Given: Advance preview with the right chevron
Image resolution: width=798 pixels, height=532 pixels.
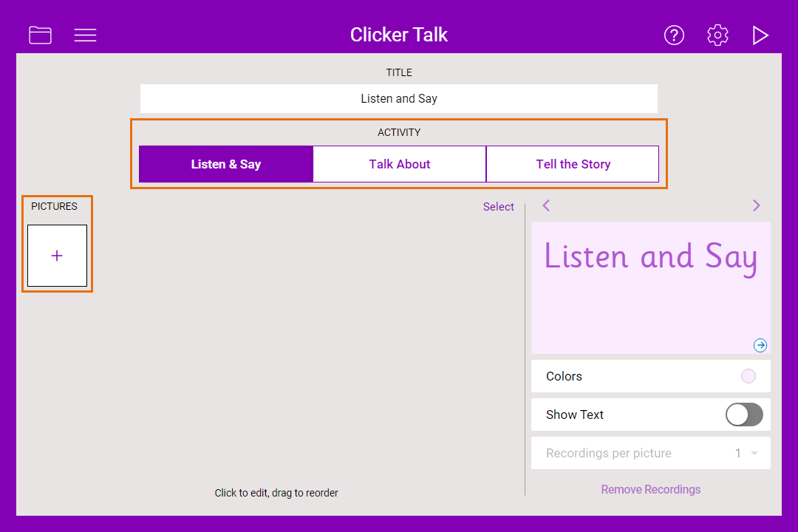Looking at the screenshot, I should click(x=756, y=205).
